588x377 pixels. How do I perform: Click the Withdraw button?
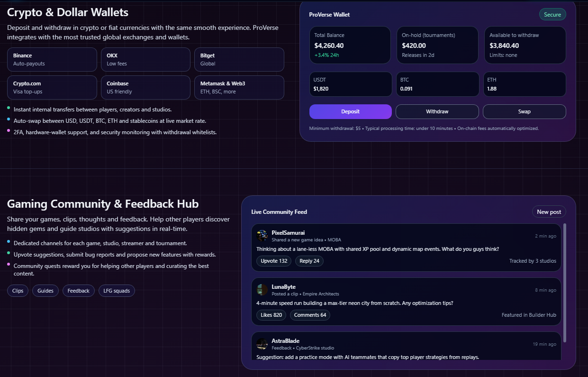point(437,111)
